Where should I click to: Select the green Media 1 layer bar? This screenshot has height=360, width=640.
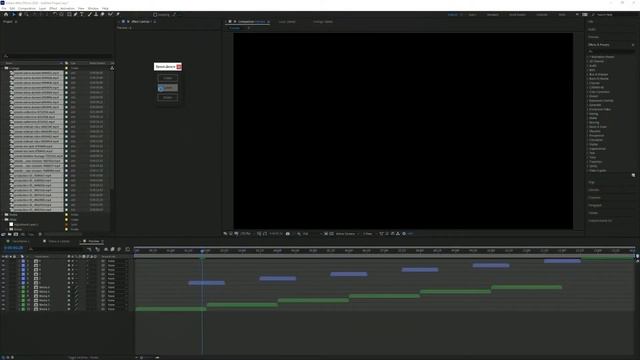[171, 309]
